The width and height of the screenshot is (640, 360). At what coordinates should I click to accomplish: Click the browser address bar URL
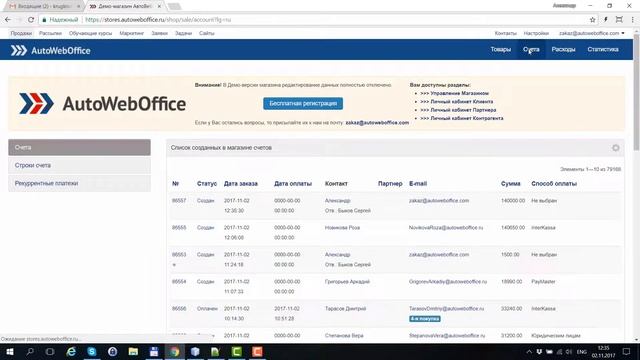158,20
